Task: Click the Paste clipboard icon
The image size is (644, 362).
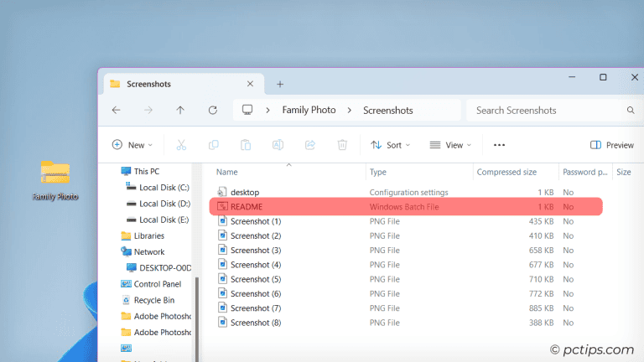Action: click(x=246, y=145)
